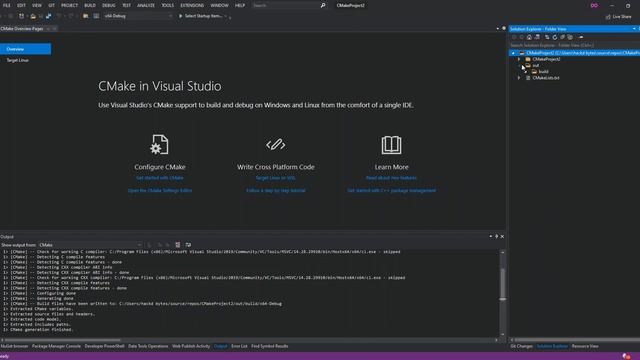This screenshot has height=360, width=640.
Task: Click the Configure CMake gear document icon
Action: (160, 144)
